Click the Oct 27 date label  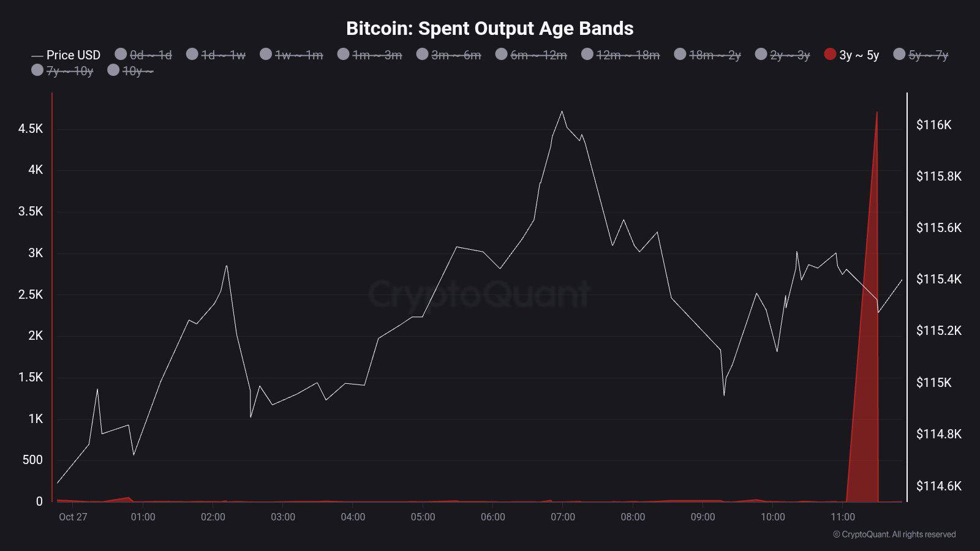pos(73,517)
